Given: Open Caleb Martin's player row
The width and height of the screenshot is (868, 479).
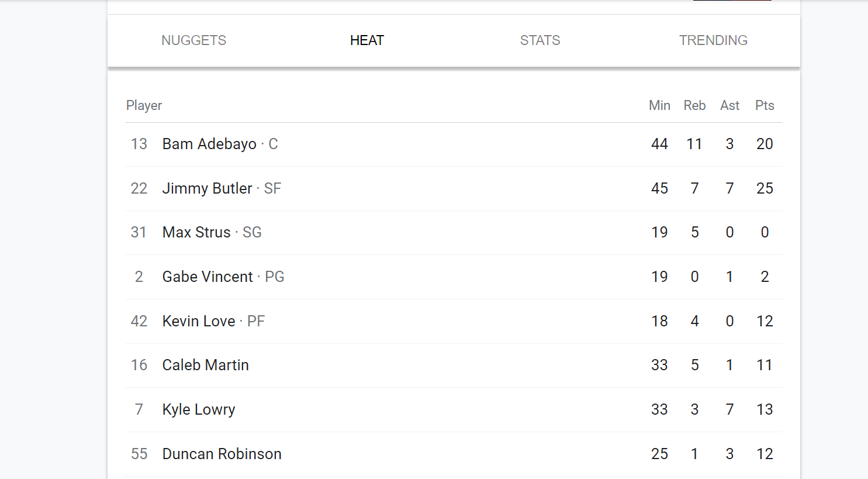Looking at the screenshot, I should tap(206, 365).
